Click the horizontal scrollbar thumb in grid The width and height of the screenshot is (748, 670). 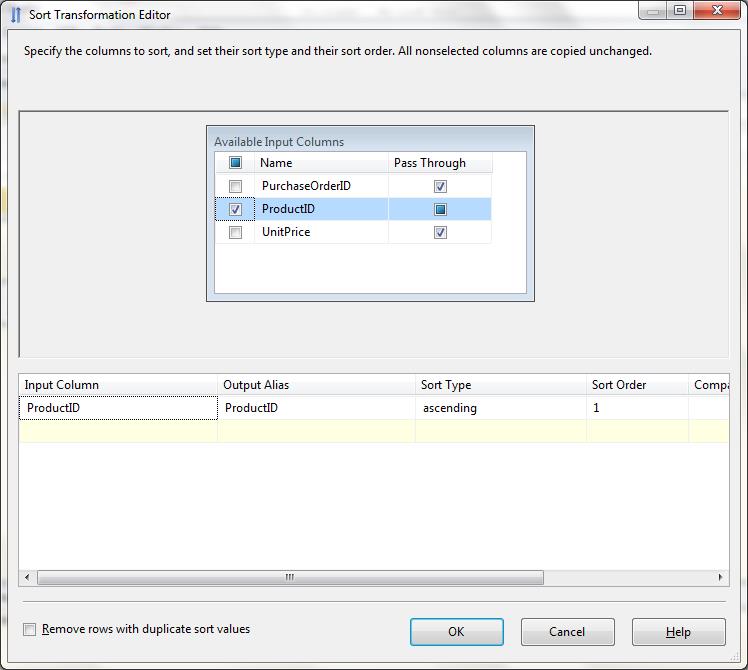[x=290, y=577]
